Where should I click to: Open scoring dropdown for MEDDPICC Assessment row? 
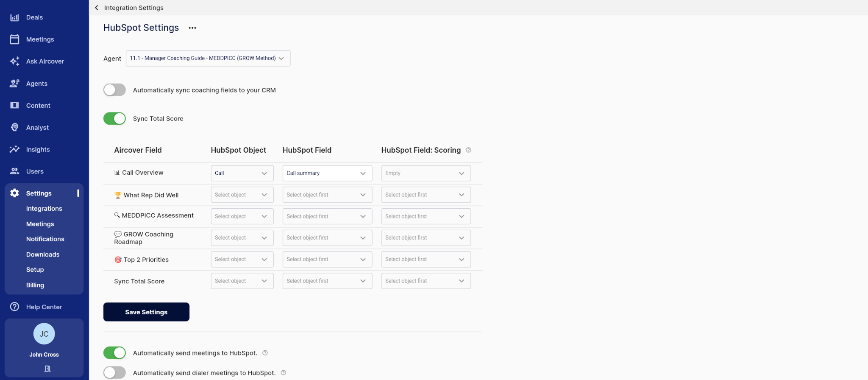point(426,216)
